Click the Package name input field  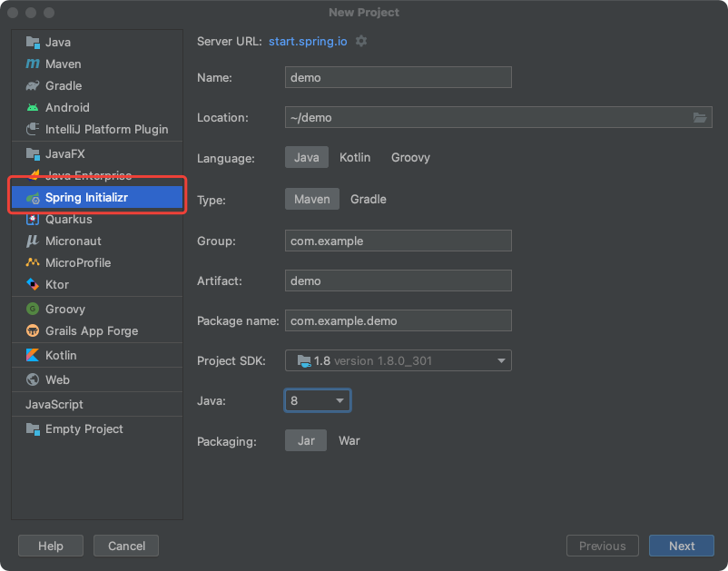coord(398,320)
